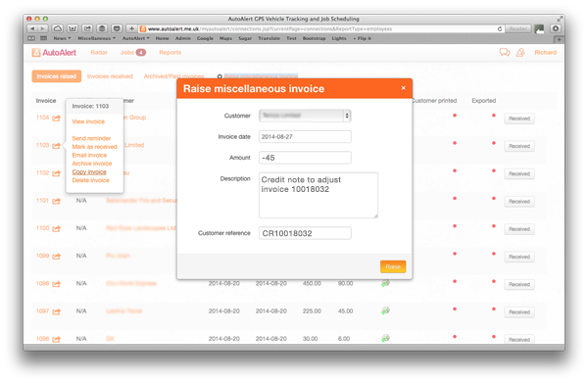This screenshot has width=588, height=383.
Task: Expand the Miscellaneous bookmarks folder
Action: pos(96,38)
